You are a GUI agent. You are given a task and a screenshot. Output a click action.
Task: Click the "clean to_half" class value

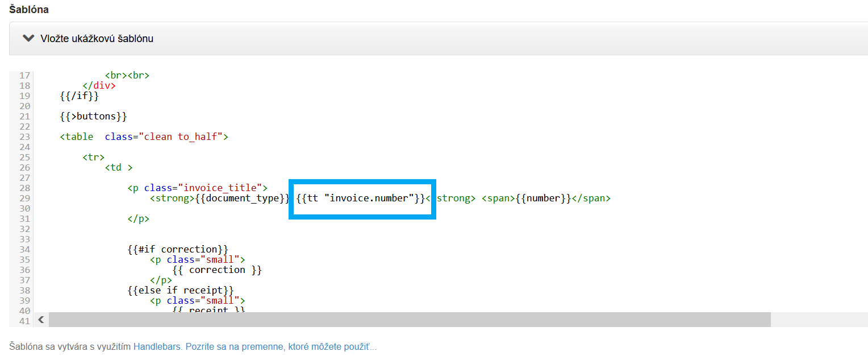coord(181,137)
